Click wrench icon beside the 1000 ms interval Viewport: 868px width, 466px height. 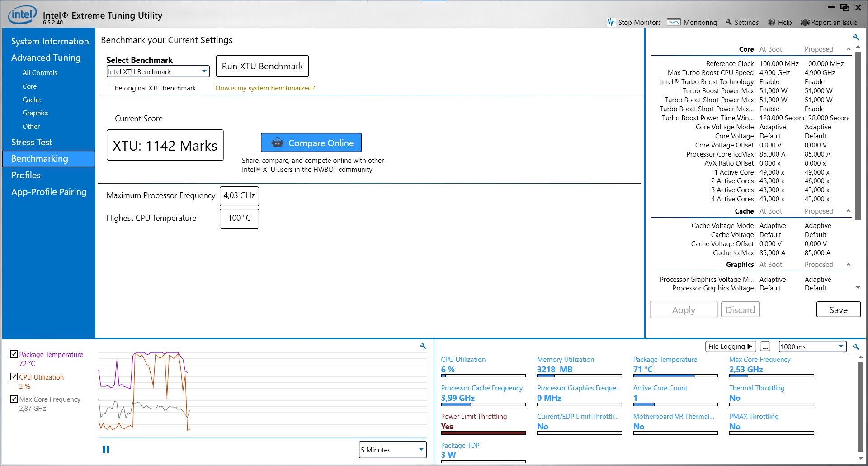856,347
